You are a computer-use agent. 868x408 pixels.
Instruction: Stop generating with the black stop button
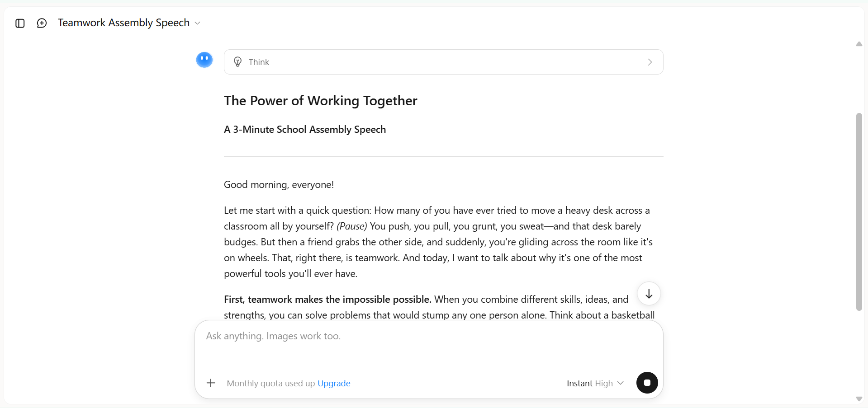tap(647, 383)
